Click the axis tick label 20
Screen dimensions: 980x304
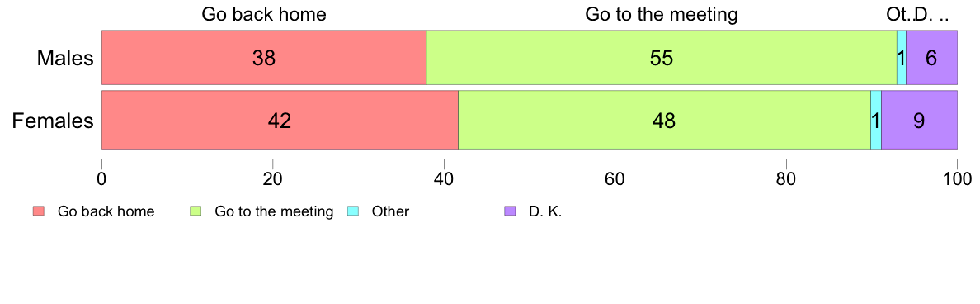tap(272, 177)
